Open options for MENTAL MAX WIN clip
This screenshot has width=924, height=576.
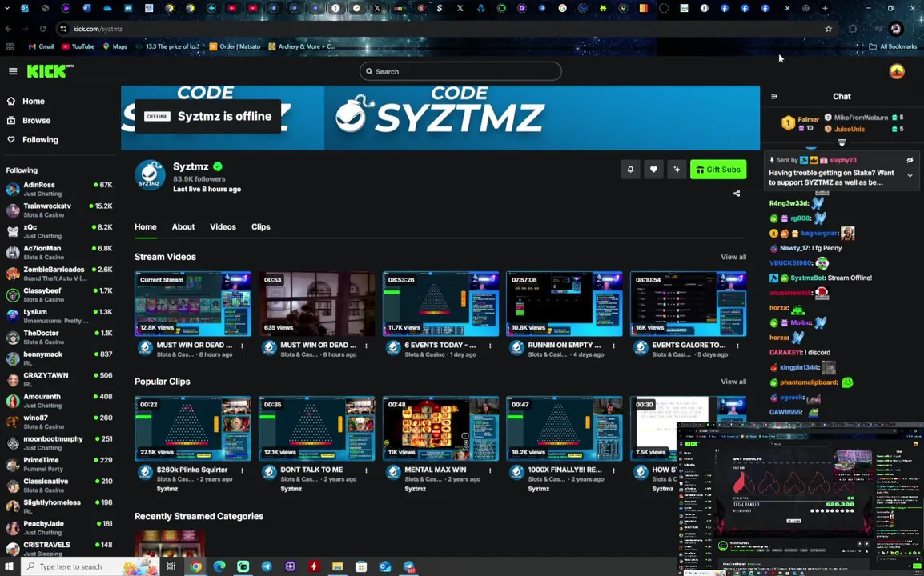490,470
